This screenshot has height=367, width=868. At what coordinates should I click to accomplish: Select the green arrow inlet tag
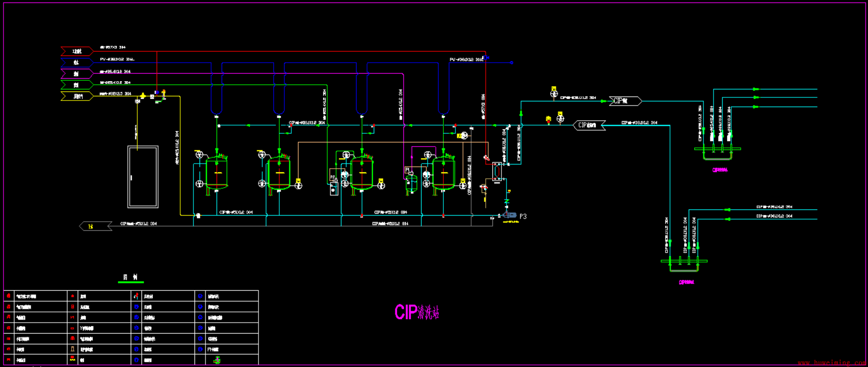coord(77,85)
